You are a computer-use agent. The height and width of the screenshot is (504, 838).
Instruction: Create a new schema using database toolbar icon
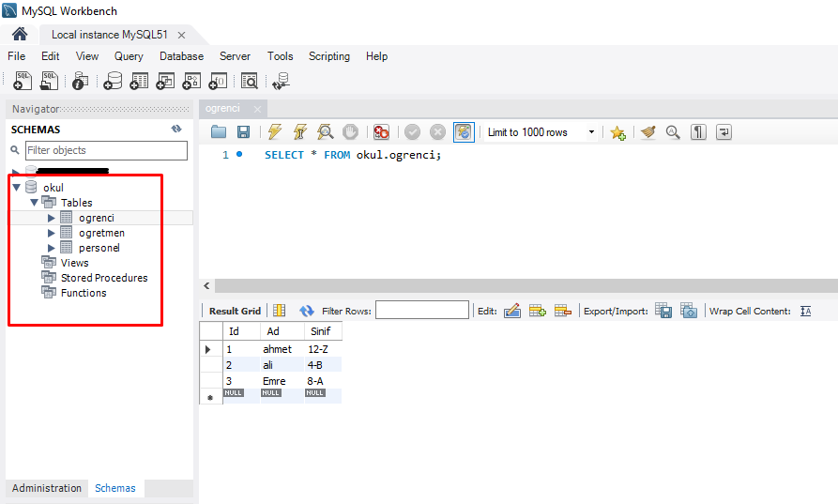tap(113, 82)
